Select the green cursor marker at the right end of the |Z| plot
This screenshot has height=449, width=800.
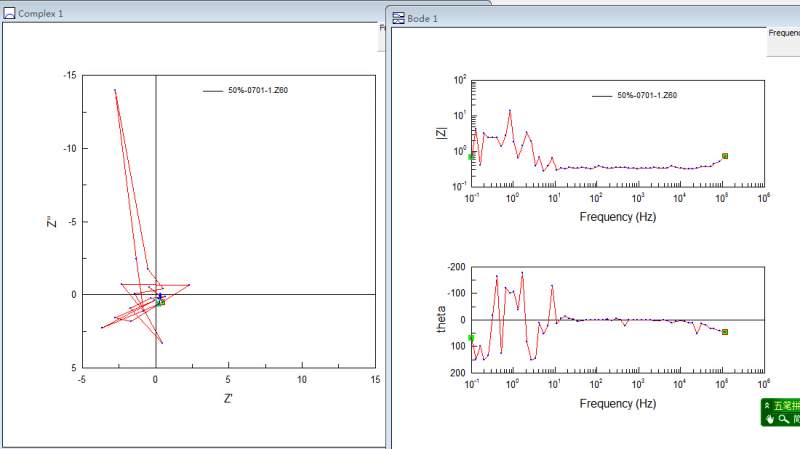[x=725, y=156]
